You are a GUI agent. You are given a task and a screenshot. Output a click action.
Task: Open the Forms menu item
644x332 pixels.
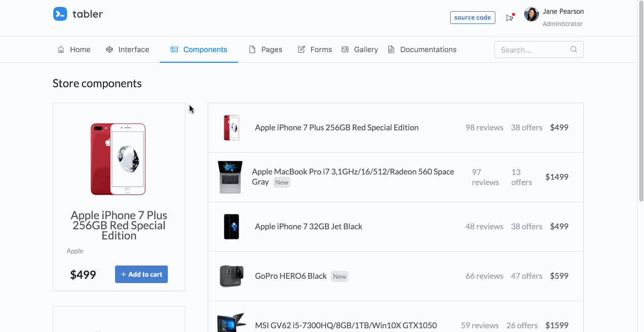coord(315,49)
